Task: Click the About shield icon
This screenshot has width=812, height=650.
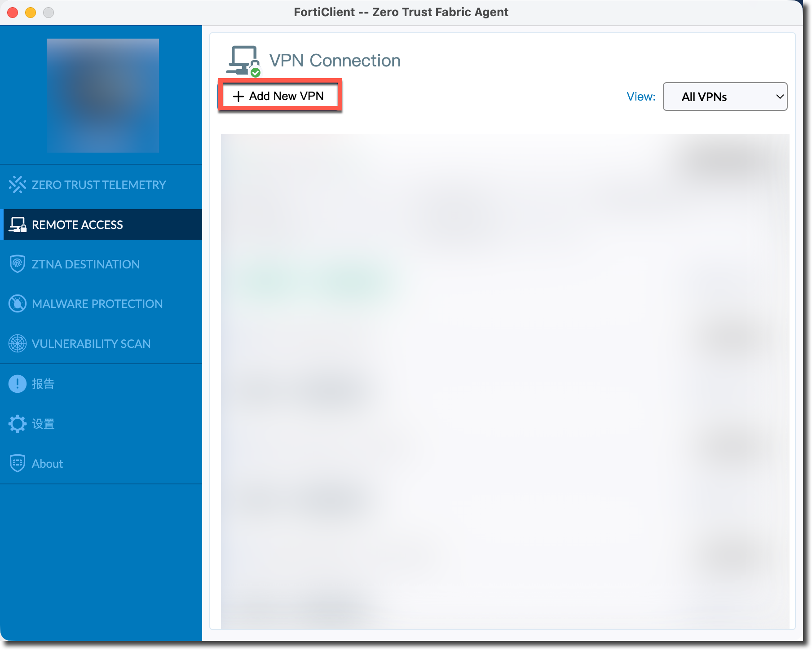Action: coord(18,463)
